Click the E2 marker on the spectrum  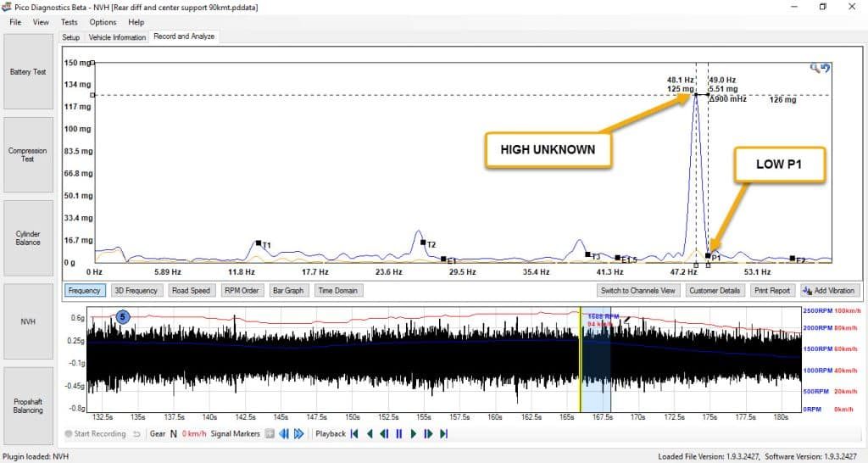[x=793, y=259]
